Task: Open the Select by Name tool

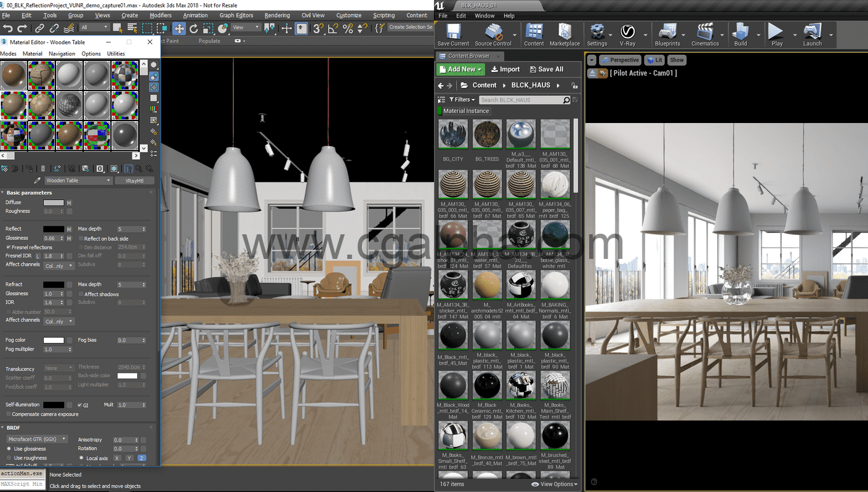Action: click(132, 28)
